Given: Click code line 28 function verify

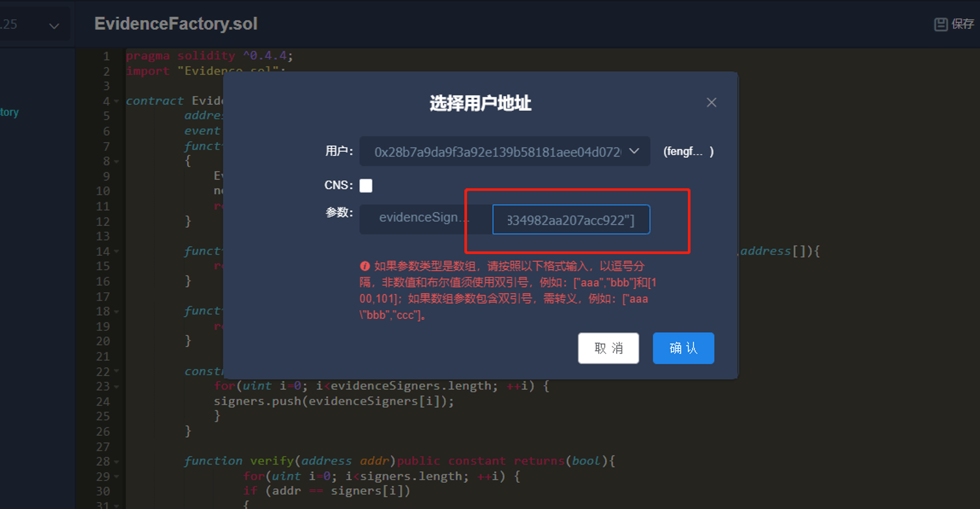Looking at the screenshot, I should point(400,461).
